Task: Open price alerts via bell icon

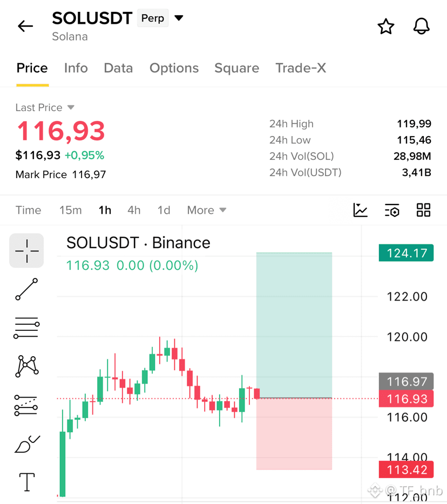Action: point(421,26)
